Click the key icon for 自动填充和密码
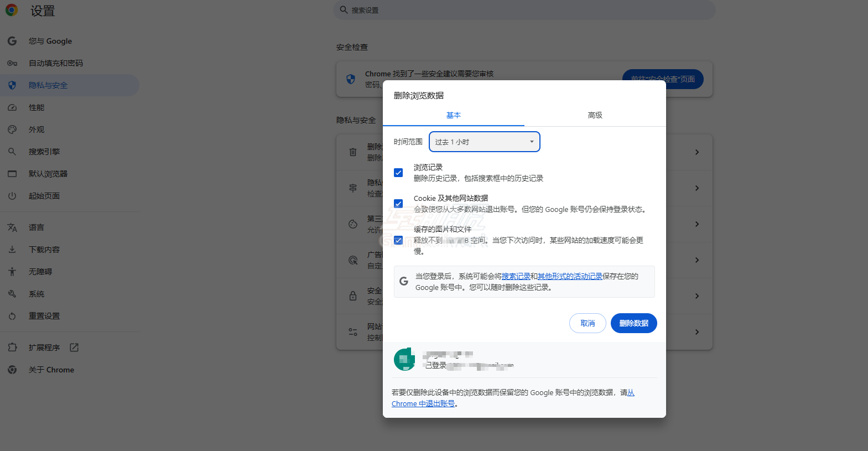 tap(12, 63)
